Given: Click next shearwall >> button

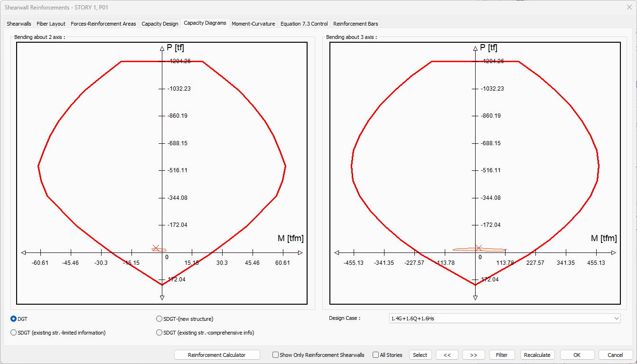Looking at the screenshot, I should click(x=473, y=355).
